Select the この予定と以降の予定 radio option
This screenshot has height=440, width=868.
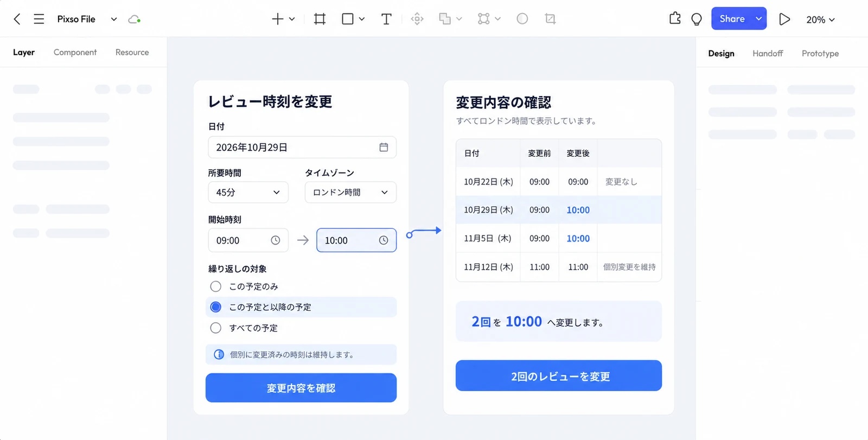coord(215,307)
